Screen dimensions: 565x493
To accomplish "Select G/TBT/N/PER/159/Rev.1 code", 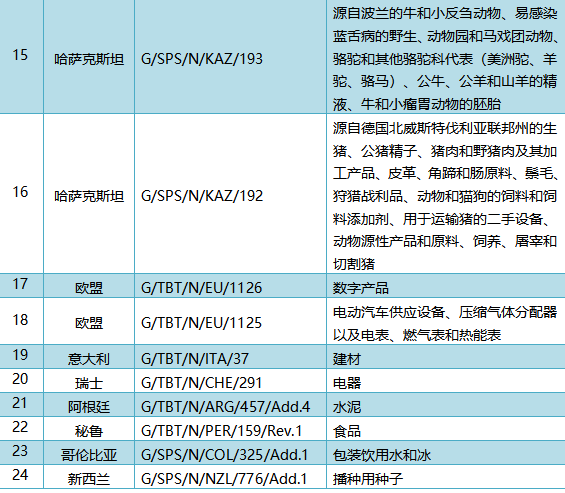I will click(222, 431).
